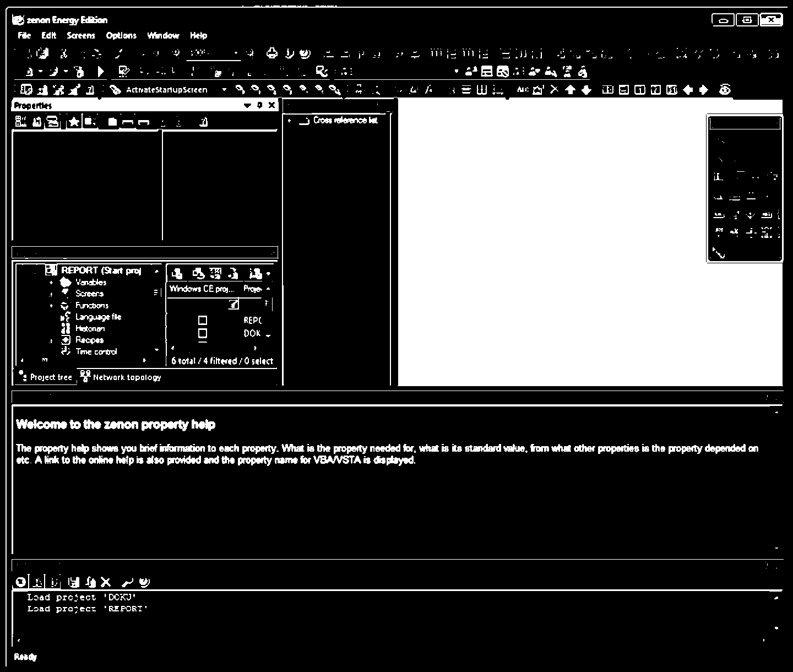
Task: Select Historian in project tree
Action: (90, 328)
